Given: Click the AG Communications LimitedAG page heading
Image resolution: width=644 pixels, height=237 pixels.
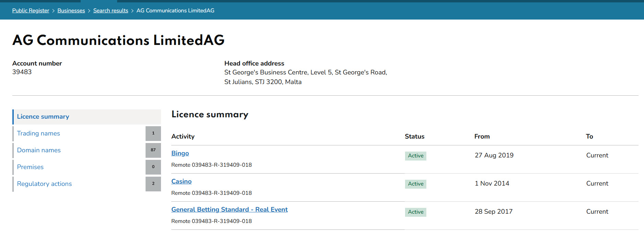Looking at the screenshot, I should pyautogui.click(x=118, y=40).
